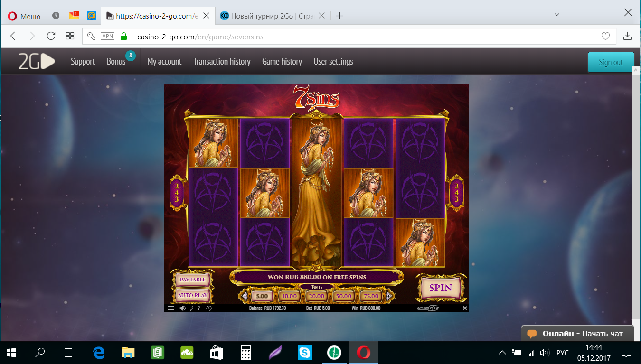Viewport: 641px width, 364px height.
Task: Click the saved-passwords key icon
Action: tap(92, 36)
